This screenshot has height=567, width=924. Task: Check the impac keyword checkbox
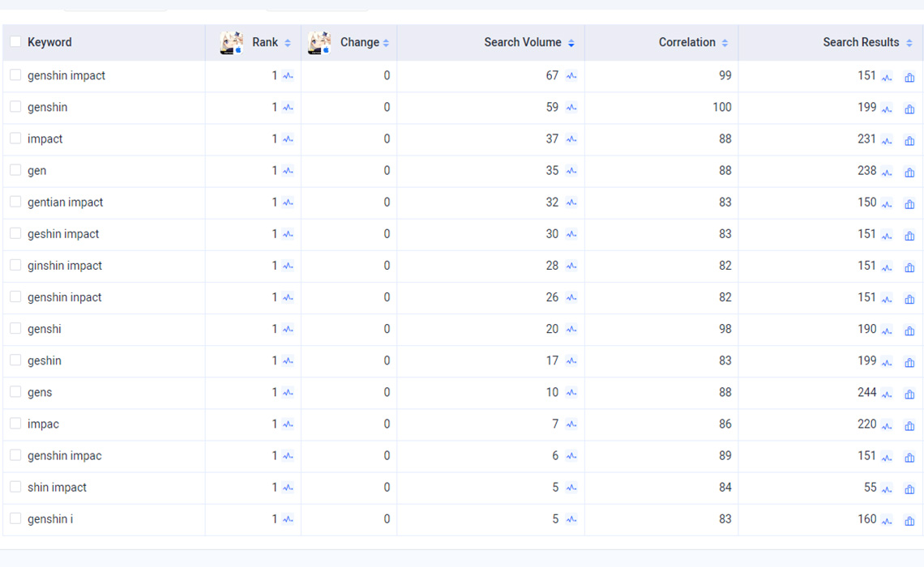pyautogui.click(x=15, y=424)
